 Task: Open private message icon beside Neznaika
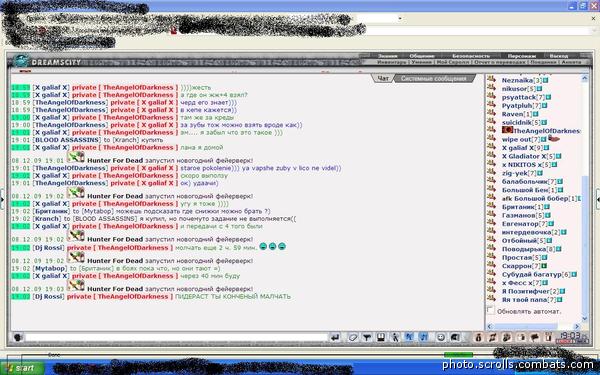point(492,80)
